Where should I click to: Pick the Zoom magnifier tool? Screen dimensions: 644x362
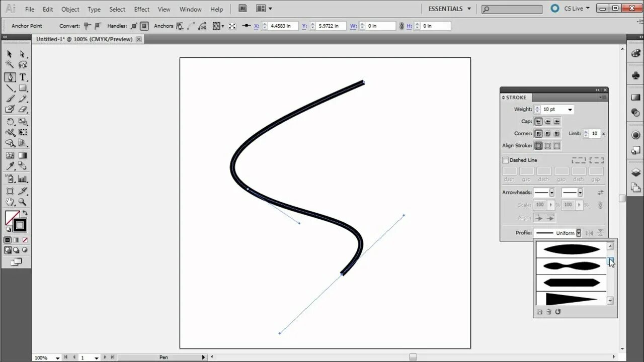coord(23,202)
